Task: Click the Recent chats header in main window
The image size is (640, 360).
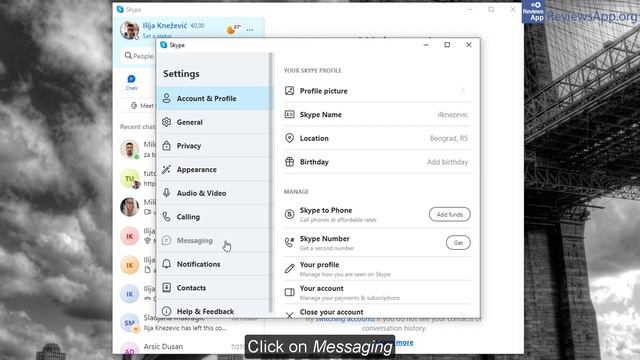Action: pos(138,127)
